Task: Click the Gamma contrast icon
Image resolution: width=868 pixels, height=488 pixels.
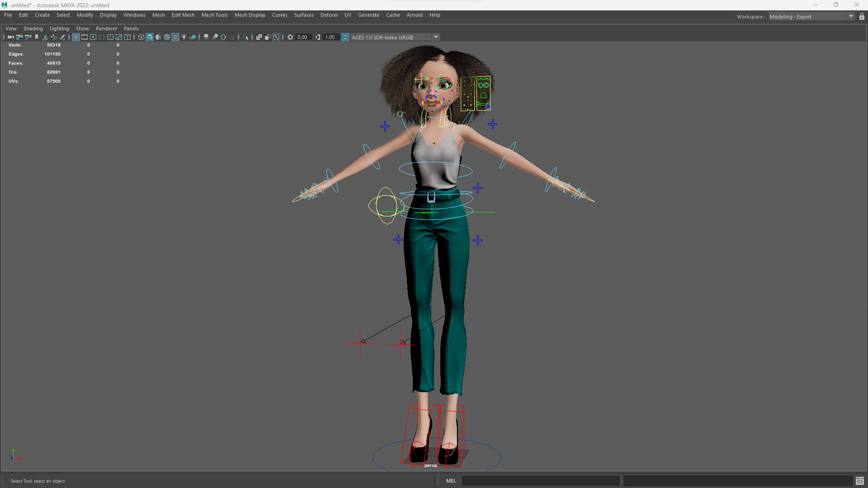Action: coord(318,37)
